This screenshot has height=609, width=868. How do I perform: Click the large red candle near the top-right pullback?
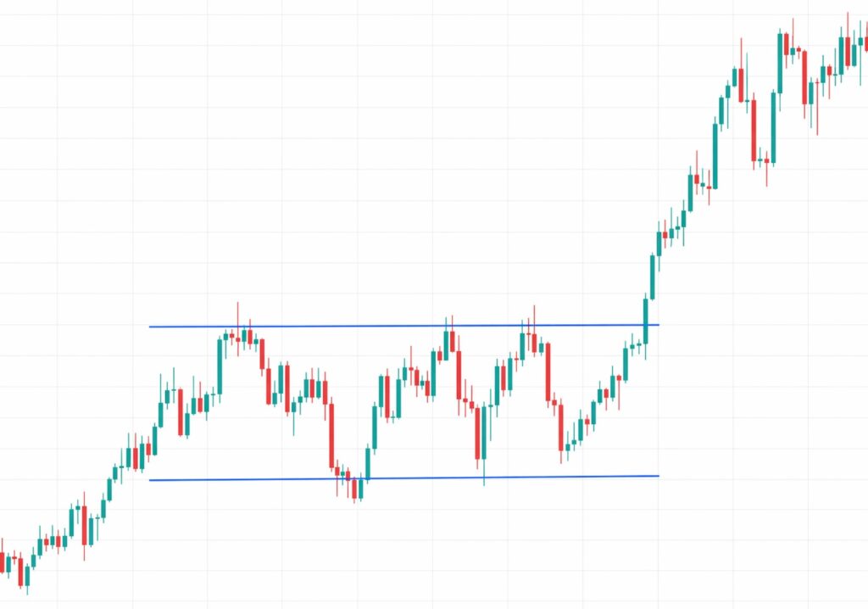754,130
